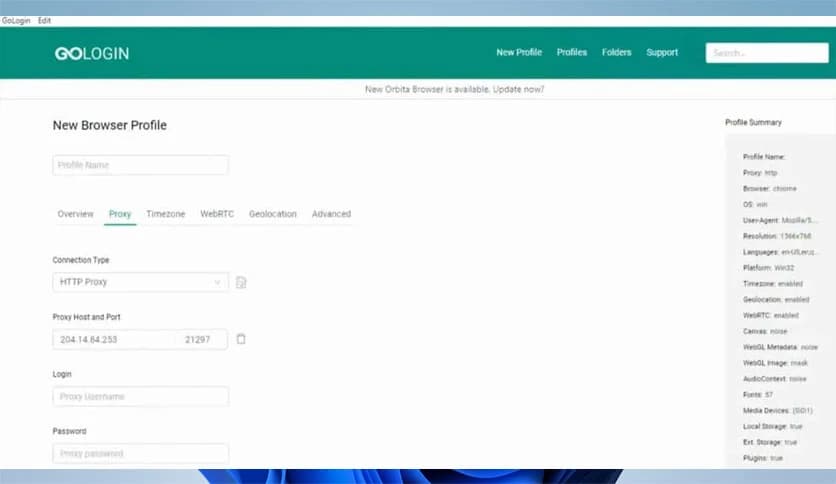Screen dimensions: 836x484
Task: Click the WebRTC: enabled summary row
Action: [771, 316]
